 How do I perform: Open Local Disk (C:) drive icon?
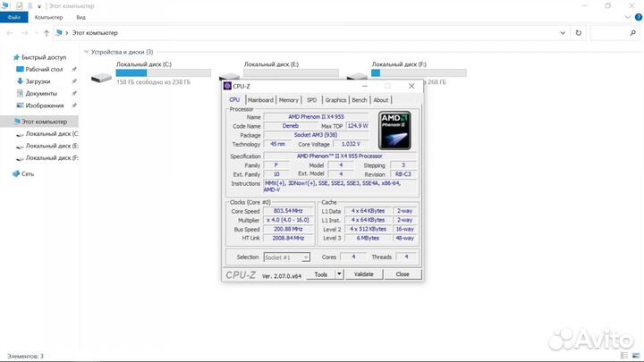(x=102, y=73)
